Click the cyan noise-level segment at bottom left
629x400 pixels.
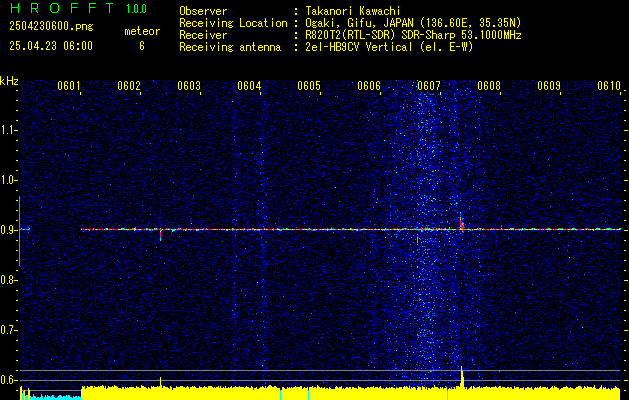click(x=55, y=397)
